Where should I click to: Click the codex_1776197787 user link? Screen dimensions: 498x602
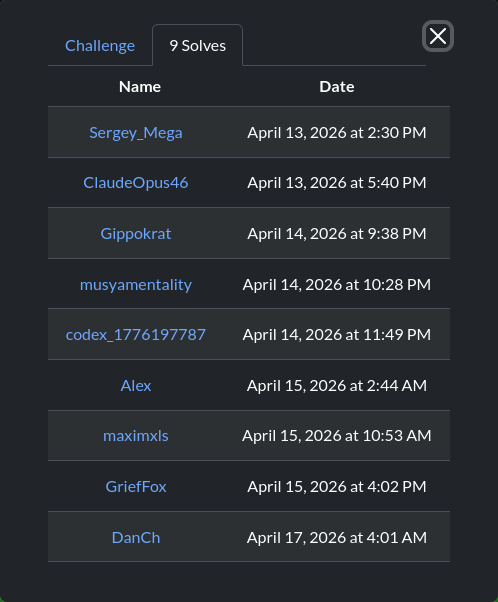[x=136, y=335]
